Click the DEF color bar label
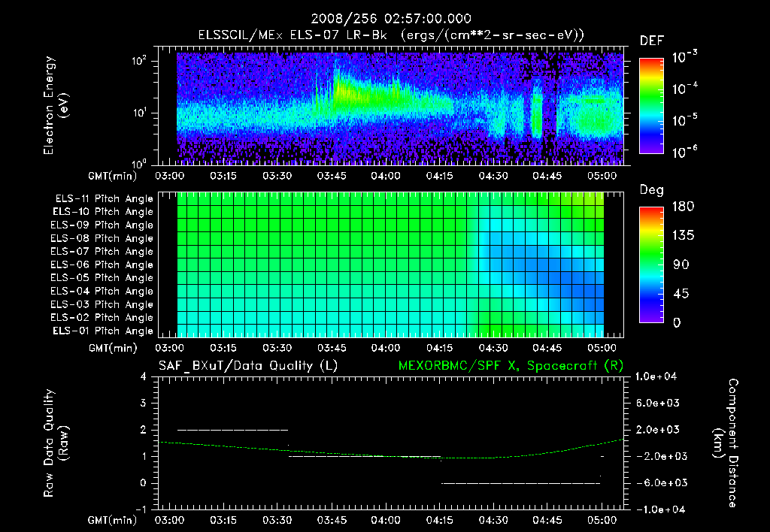Viewport: 770px width, 532px height. click(652, 41)
